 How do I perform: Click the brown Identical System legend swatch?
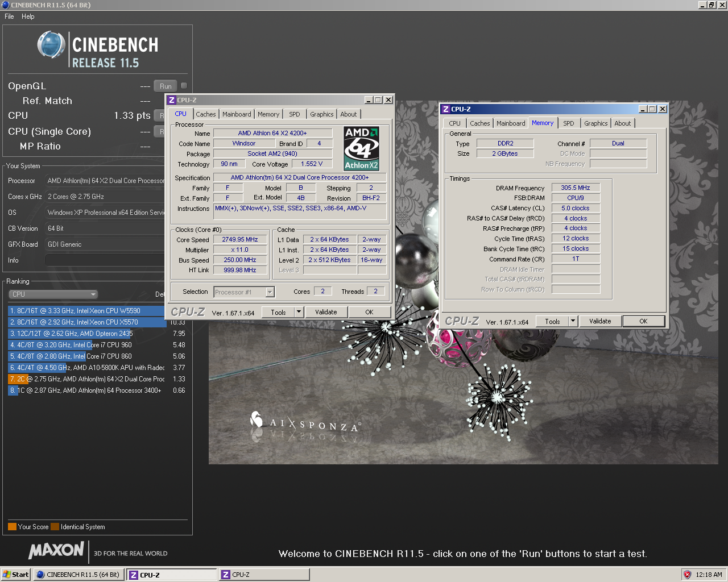click(55, 527)
